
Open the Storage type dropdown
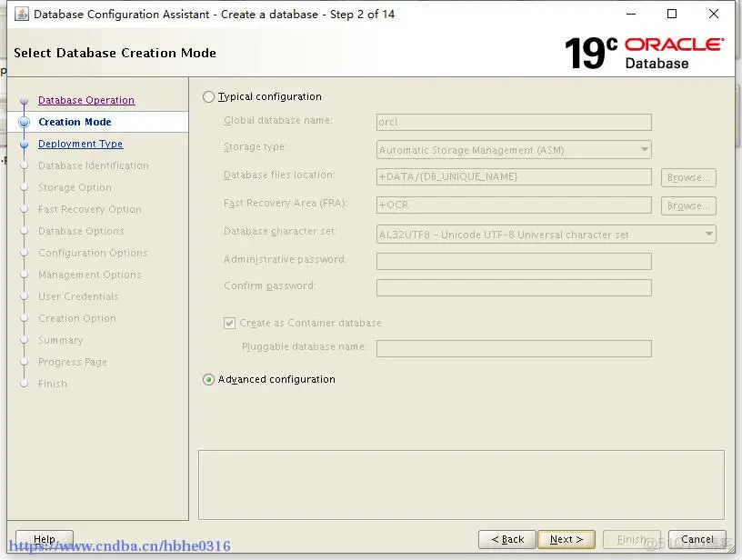click(x=514, y=150)
